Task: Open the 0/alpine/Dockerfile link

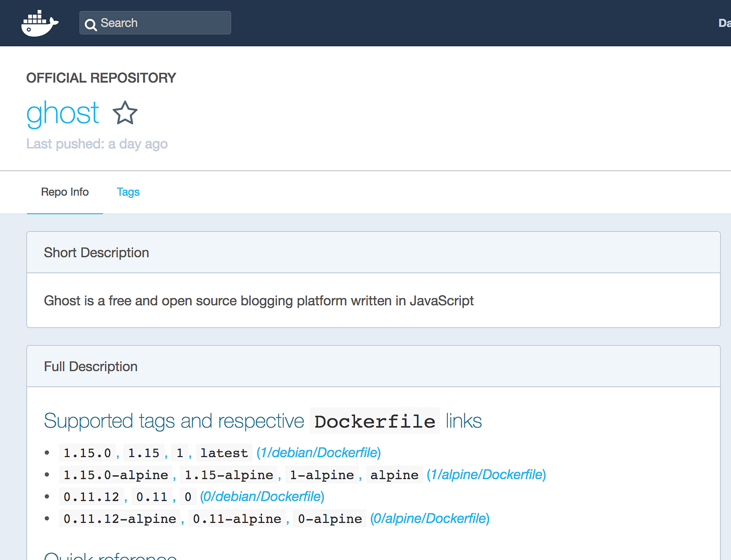Action: pyautogui.click(x=430, y=518)
